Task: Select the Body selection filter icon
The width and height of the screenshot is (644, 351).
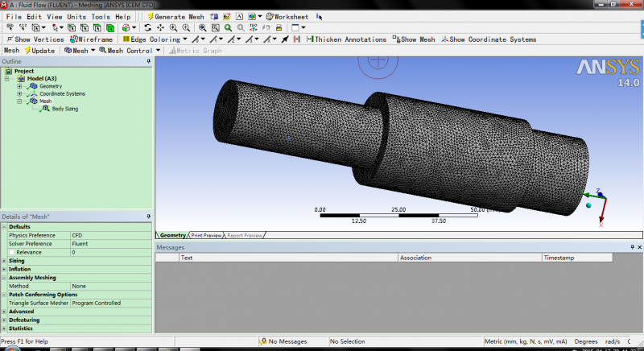Action: click(109, 27)
